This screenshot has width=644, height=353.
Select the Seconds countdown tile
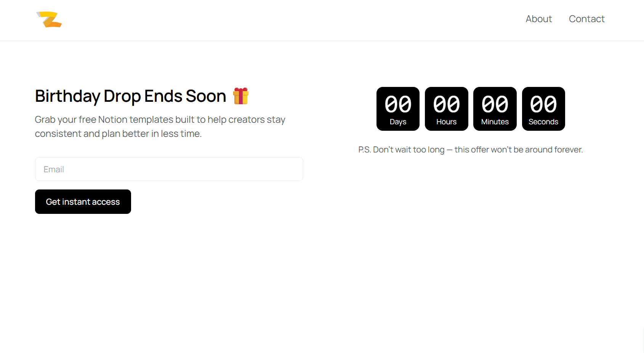point(543,109)
